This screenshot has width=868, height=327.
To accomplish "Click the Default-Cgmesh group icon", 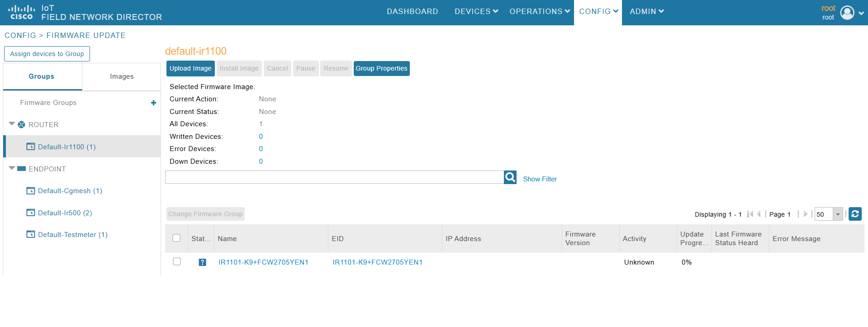I will (31, 191).
